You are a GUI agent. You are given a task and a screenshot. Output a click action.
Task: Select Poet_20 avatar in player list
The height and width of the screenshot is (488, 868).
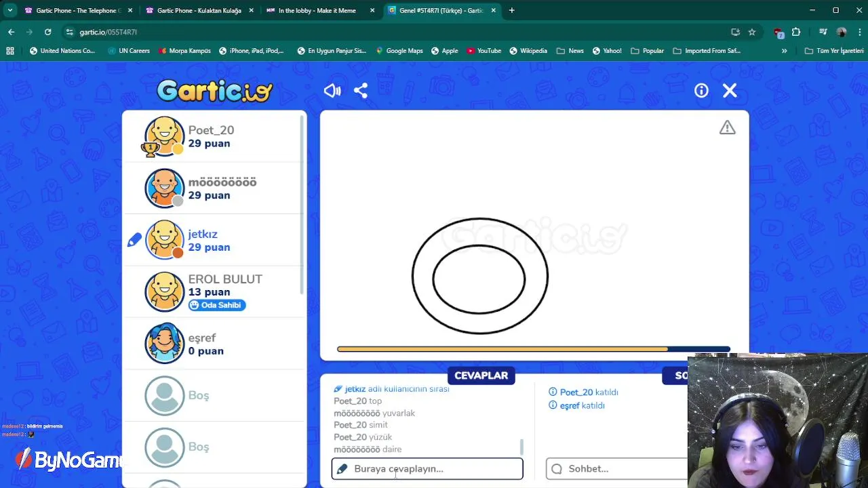coord(164,136)
